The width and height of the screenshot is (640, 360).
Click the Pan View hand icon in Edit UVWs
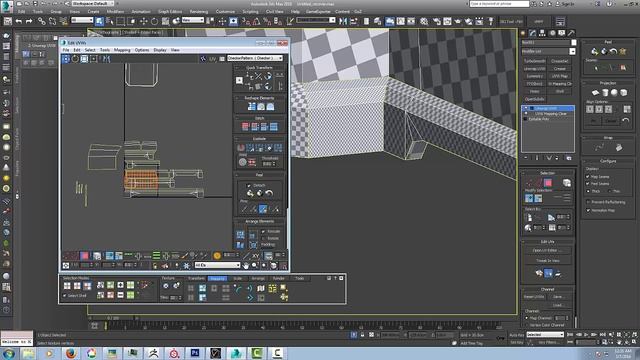[x=246, y=265]
